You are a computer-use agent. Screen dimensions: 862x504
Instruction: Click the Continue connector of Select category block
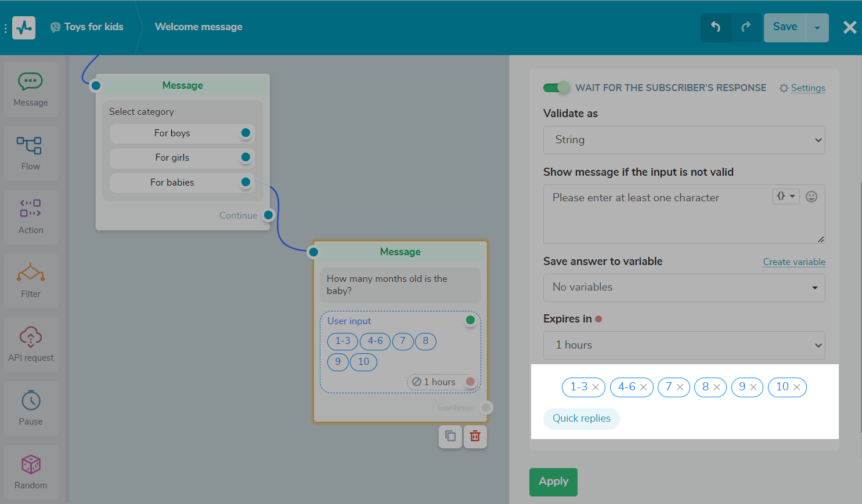click(268, 215)
